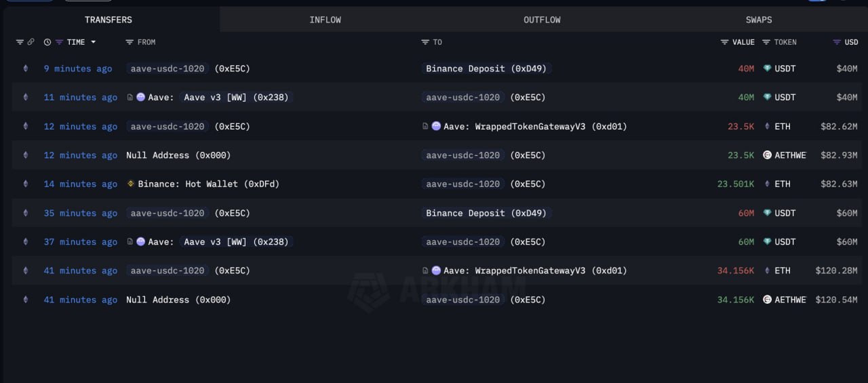This screenshot has height=383, width=868.
Task: Open the TO column filter
Action: [x=425, y=42]
